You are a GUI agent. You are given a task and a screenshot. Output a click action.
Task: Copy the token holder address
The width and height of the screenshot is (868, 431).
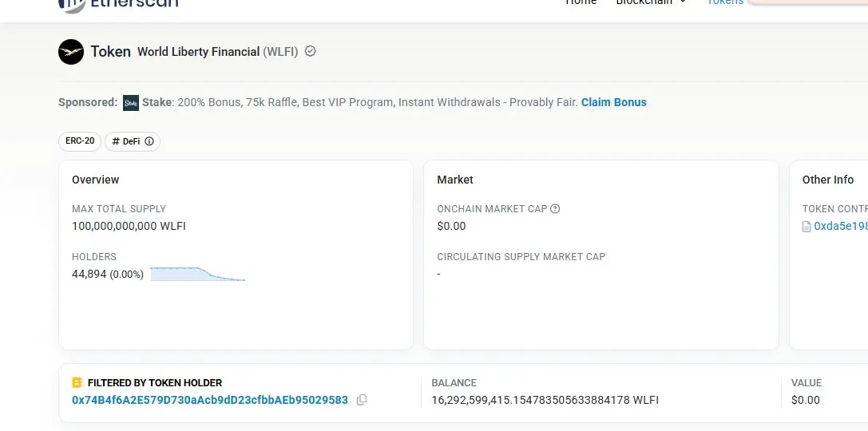pos(362,400)
